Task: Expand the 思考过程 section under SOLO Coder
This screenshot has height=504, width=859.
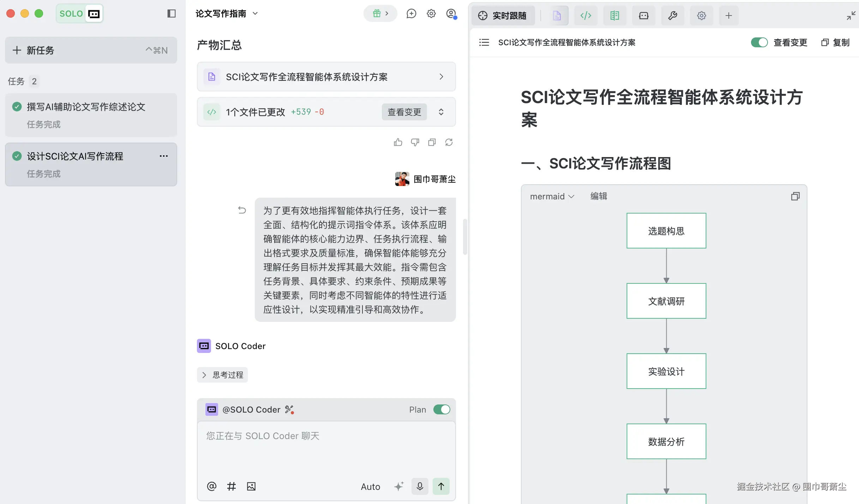Action: (x=222, y=375)
